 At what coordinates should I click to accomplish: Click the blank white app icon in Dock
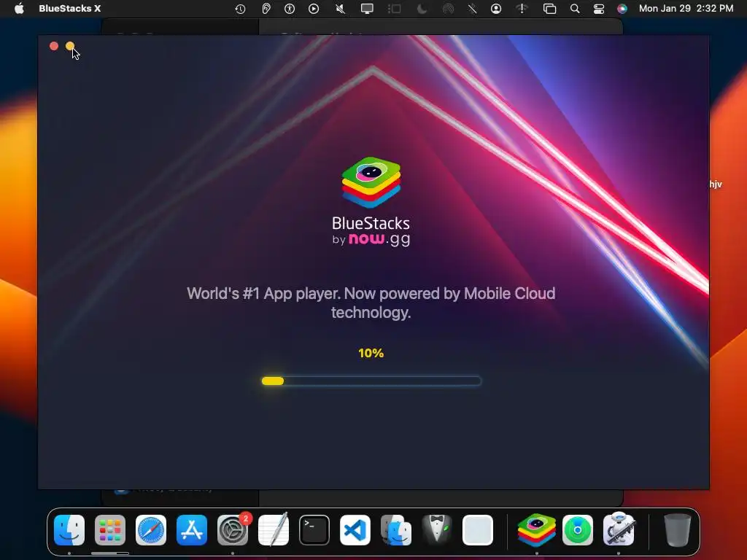coord(478,530)
